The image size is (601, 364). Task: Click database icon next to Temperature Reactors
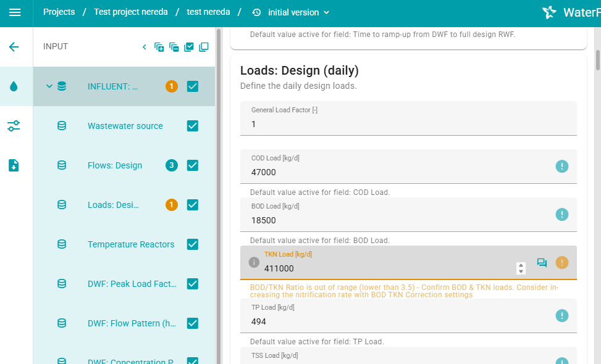point(62,244)
